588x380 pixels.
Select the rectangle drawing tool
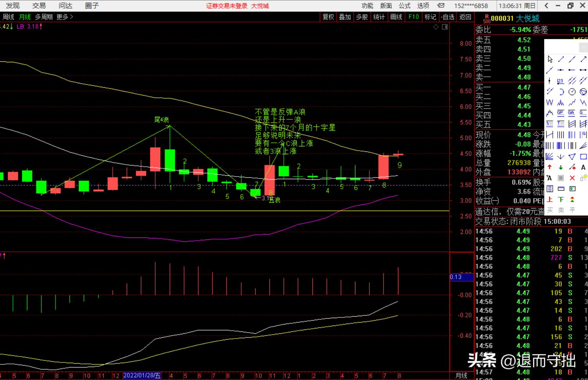point(583,157)
